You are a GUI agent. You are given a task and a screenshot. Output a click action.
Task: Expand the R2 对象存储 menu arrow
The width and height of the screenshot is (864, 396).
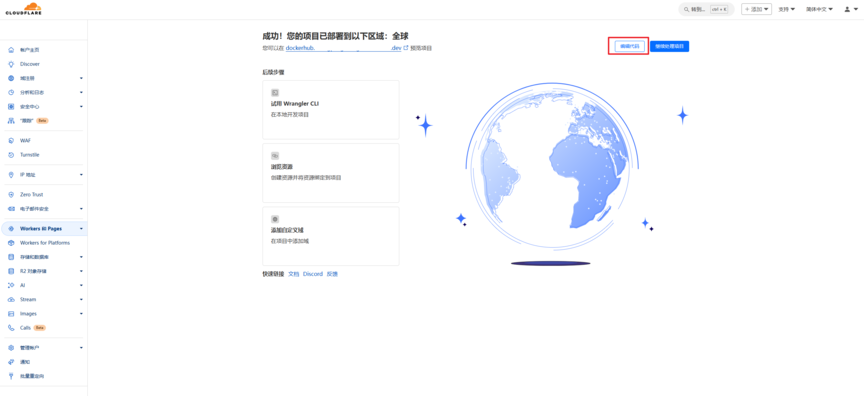click(x=81, y=271)
